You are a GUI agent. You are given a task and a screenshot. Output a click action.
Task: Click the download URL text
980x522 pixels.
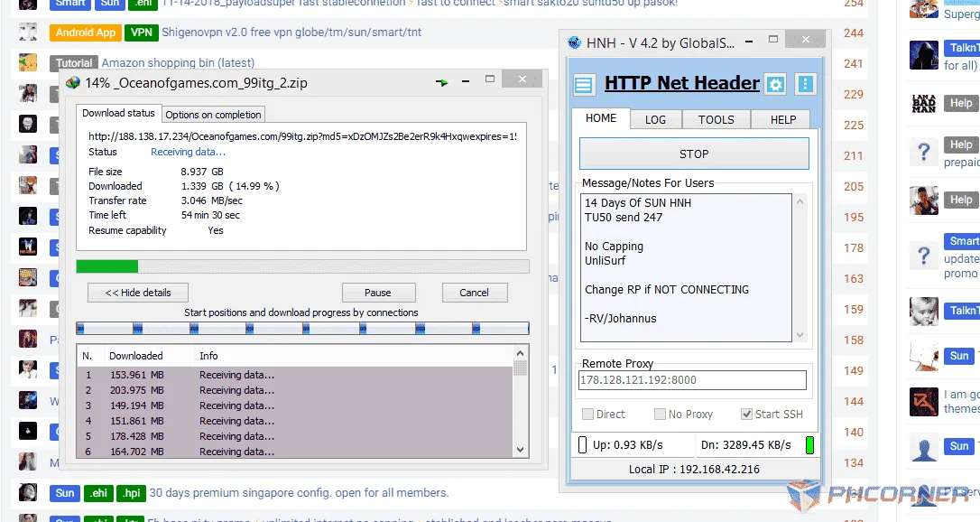302,136
